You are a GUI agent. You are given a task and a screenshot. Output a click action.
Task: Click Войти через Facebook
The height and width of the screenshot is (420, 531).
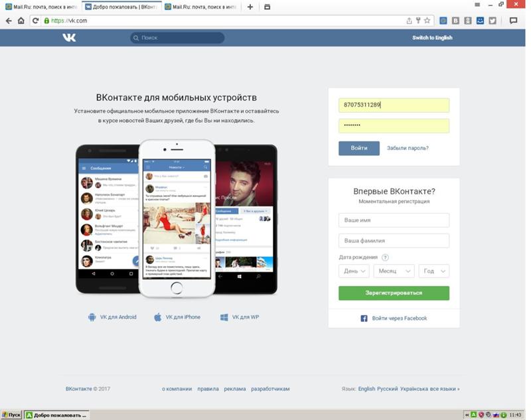click(x=394, y=318)
